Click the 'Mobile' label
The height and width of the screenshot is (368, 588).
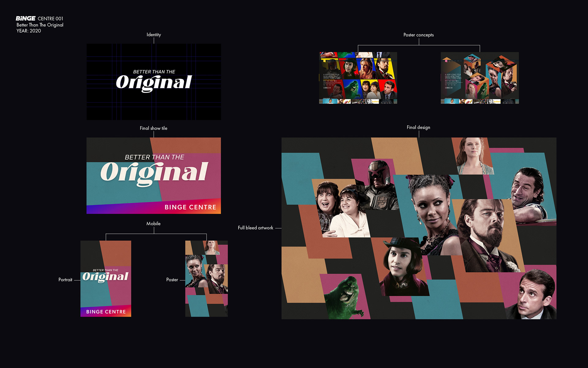click(x=153, y=224)
